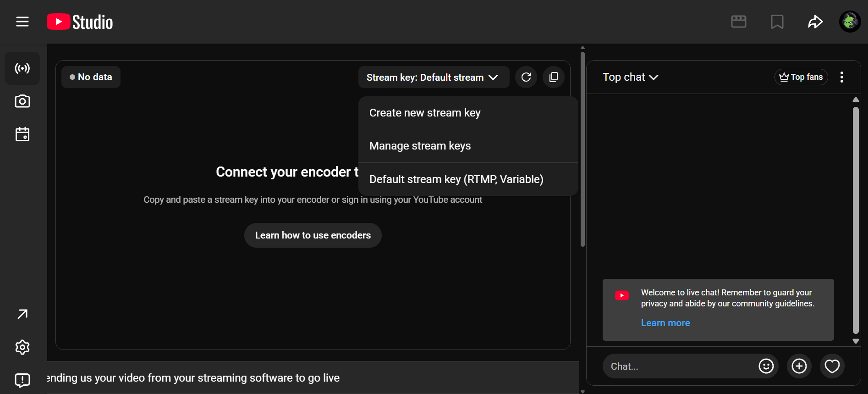The height and width of the screenshot is (394, 868).
Task: Open the chat three-dot options menu
Action: pos(842,77)
